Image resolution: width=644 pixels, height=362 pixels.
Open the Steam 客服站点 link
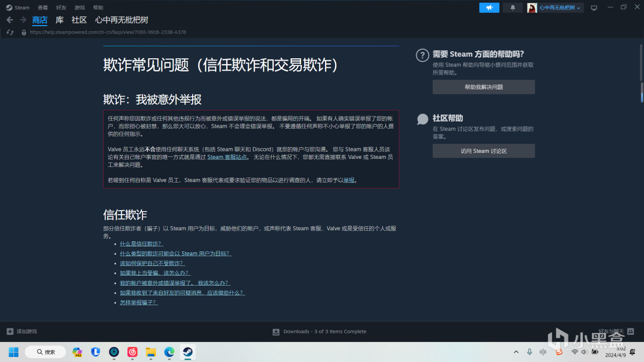(227, 157)
